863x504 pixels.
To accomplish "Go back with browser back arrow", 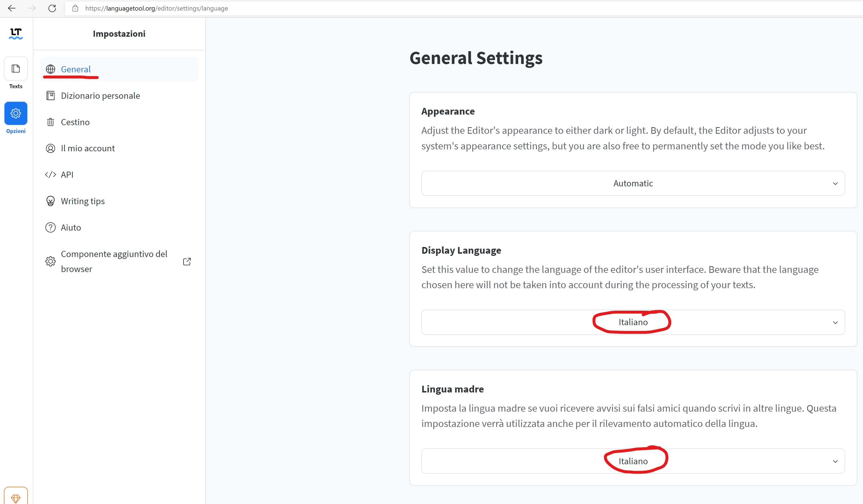I will (12, 8).
